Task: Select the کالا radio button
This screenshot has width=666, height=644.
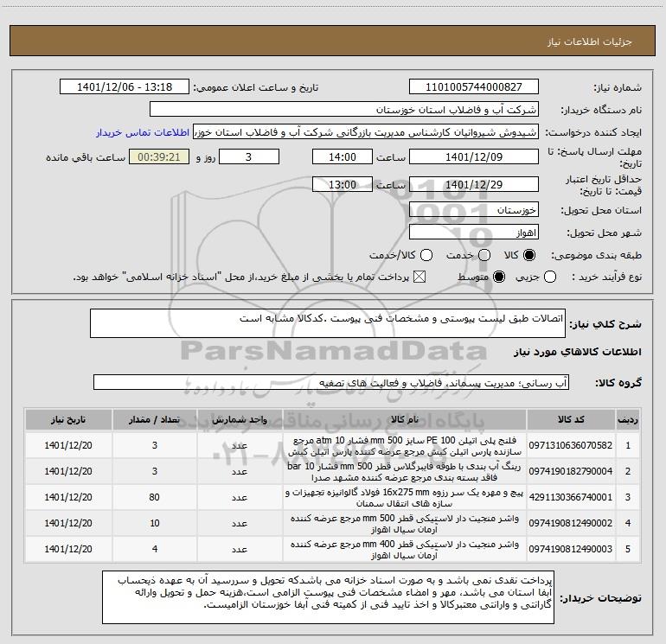Action: click(529, 255)
